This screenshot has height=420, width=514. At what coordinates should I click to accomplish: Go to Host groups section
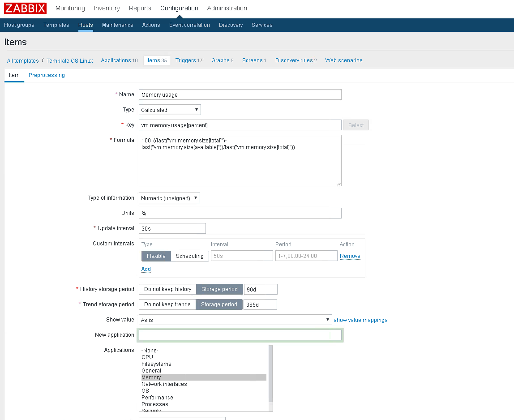(x=19, y=25)
